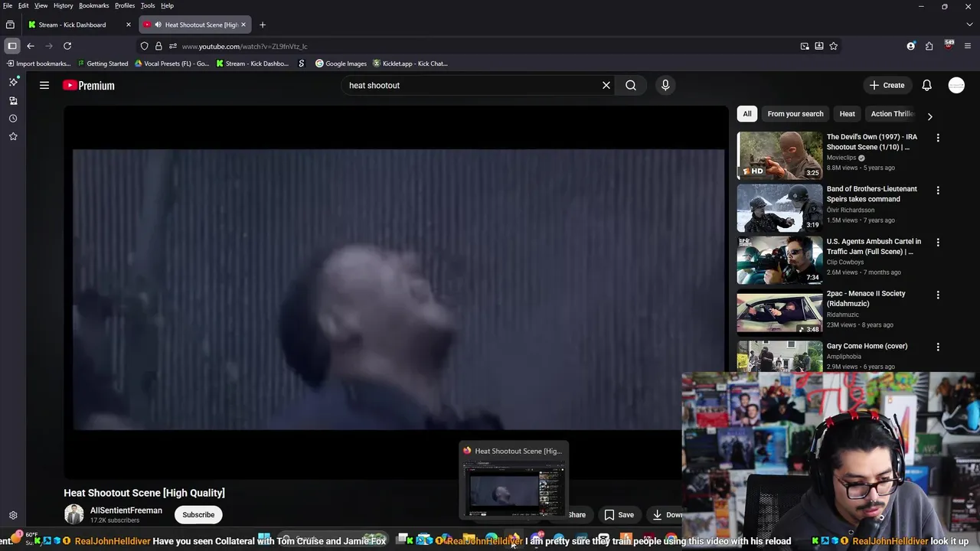Go to YouTube Premium home logo
This screenshot has height=551, width=980.
pyautogui.click(x=89, y=86)
